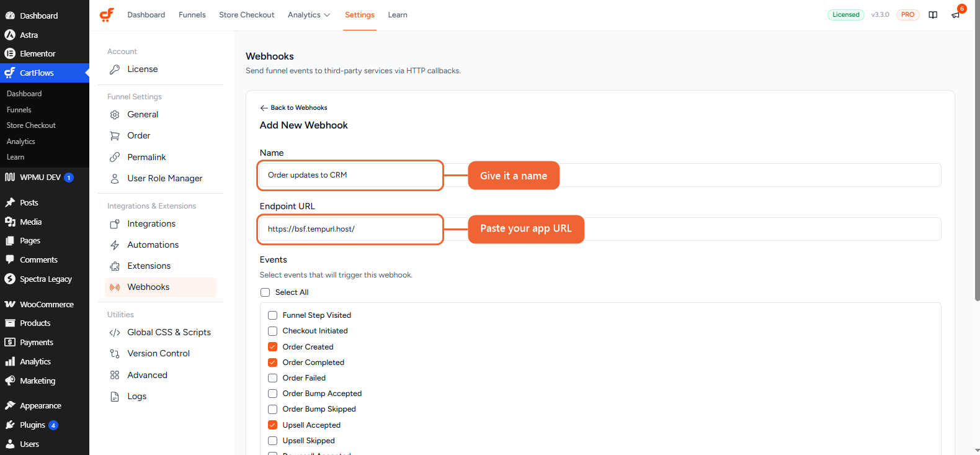Image resolution: width=980 pixels, height=455 pixels.
Task: Enable the Upsell Skipped event
Action: [272, 441]
